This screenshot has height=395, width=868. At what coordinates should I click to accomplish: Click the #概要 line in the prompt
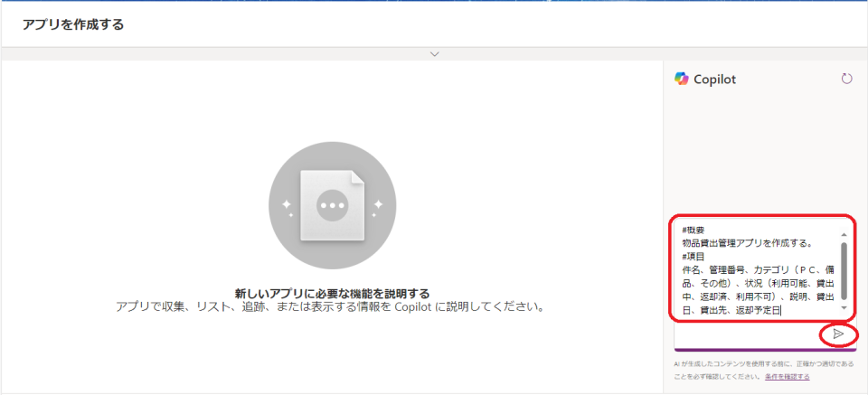coord(693,230)
